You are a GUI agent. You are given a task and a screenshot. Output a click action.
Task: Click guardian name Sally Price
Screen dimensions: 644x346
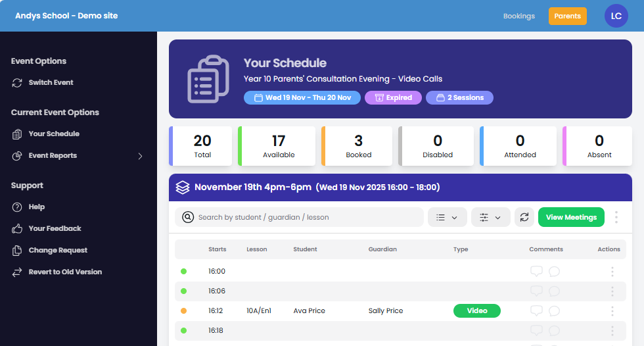tap(385, 310)
